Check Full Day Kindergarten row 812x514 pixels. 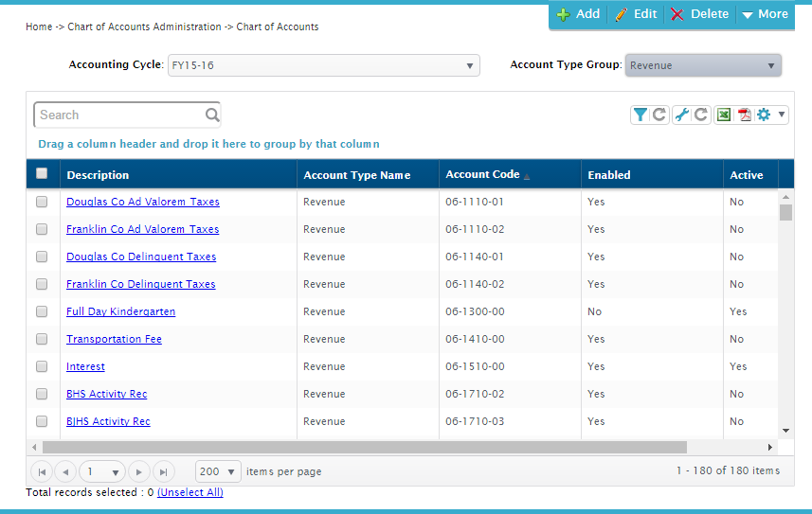(42, 311)
